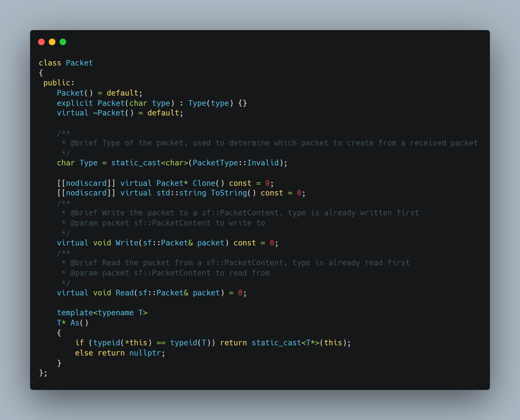Click the Clone() function name
Viewport: 520px width, 420px height.
[x=208, y=183]
